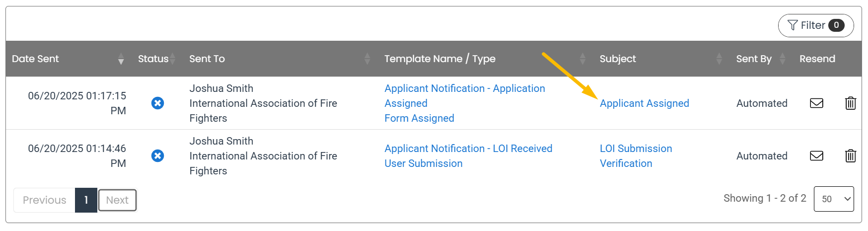This screenshot has width=868, height=231.
Task: Open the Filter button with funnel icon
Action: click(x=815, y=25)
